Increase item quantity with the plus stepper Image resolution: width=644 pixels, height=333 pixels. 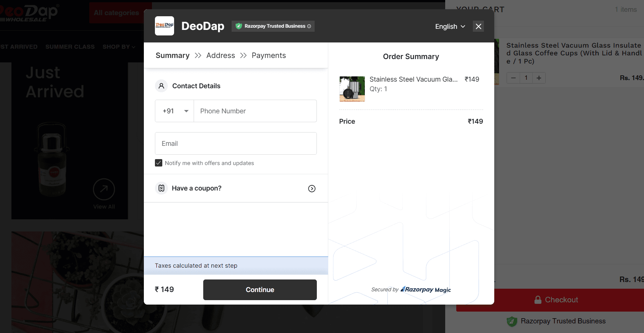[x=539, y=78]
